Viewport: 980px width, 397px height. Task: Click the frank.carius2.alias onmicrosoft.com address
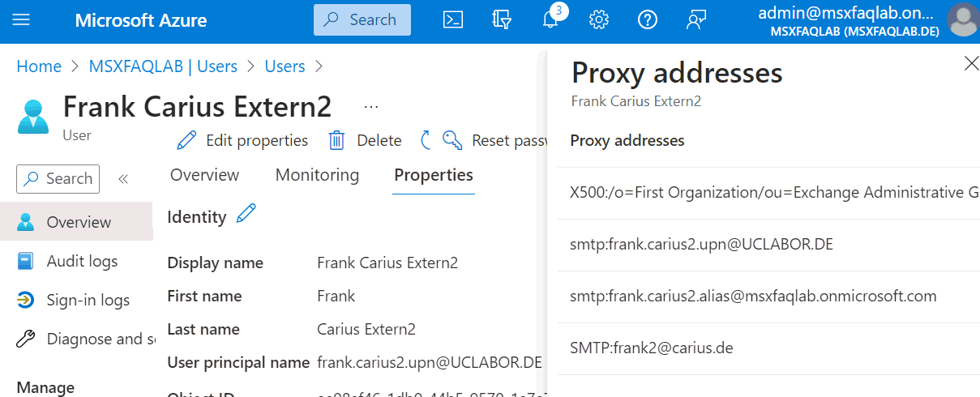[x=753, y=297]
